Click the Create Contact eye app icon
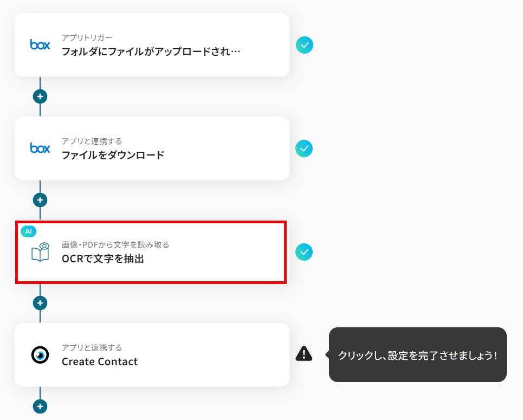Image resolution: width=523 pixels, height=420 pixels. [40, 354]
